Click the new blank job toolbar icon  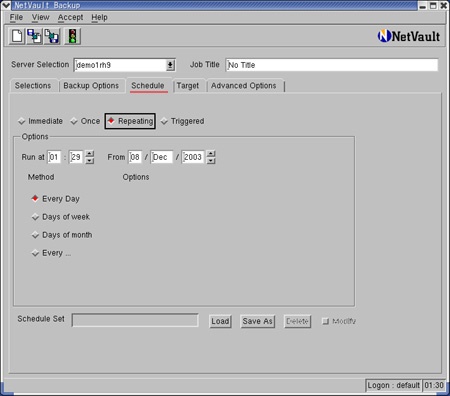17,36
